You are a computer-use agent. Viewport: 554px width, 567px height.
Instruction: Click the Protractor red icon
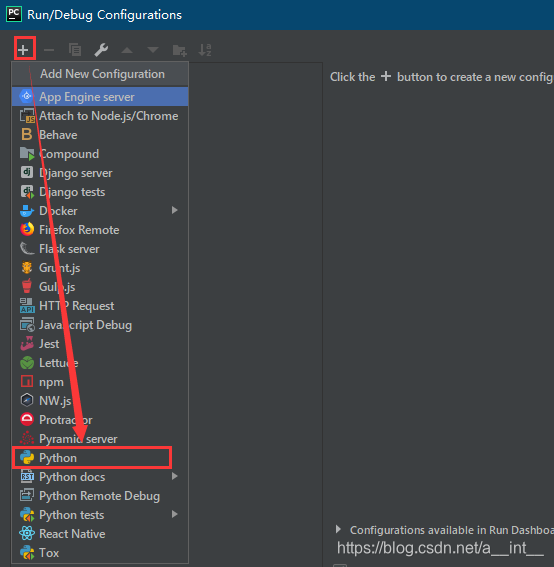pyautogui.click(x=27, y=419)
